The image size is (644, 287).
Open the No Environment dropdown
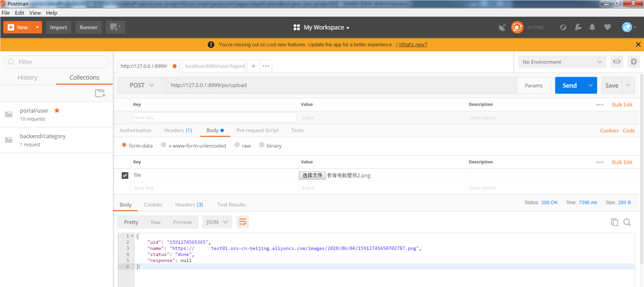click(x=562, y=62)
